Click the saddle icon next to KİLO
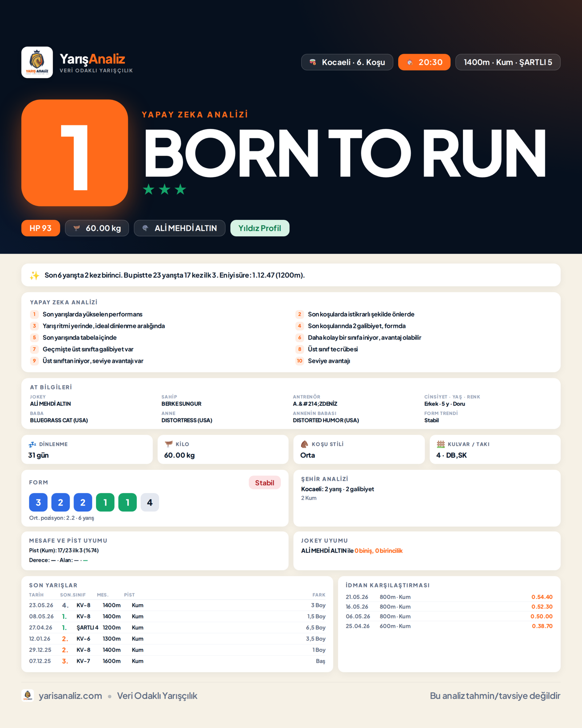582x728 pixels. pos(169,444)
